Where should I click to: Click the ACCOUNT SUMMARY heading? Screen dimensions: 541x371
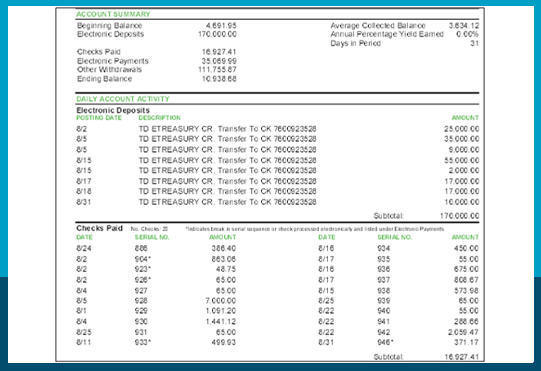[113, 14]
